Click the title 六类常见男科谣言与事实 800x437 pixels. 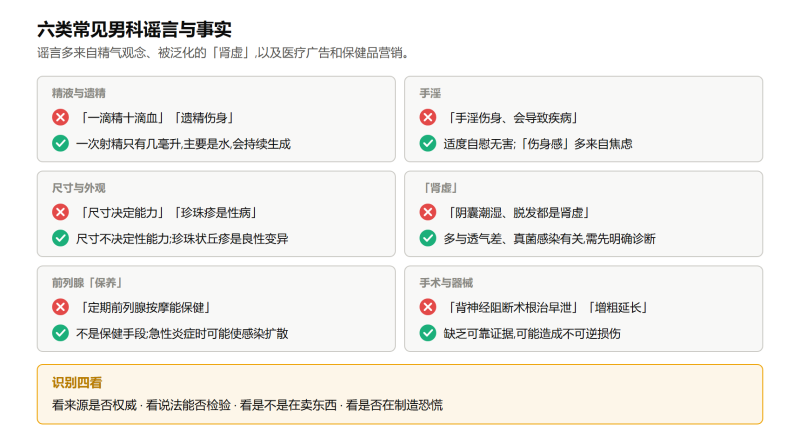134,30
